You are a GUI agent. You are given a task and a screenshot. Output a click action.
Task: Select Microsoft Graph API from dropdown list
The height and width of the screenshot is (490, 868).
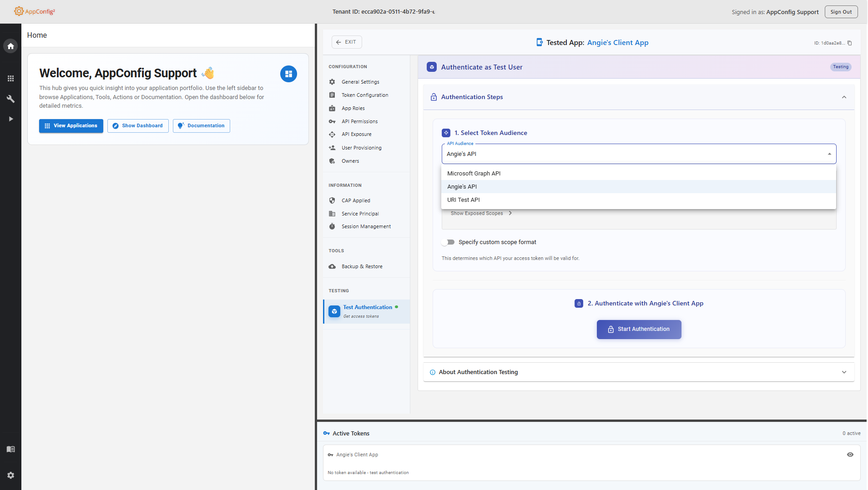click(x=474, y=174)
